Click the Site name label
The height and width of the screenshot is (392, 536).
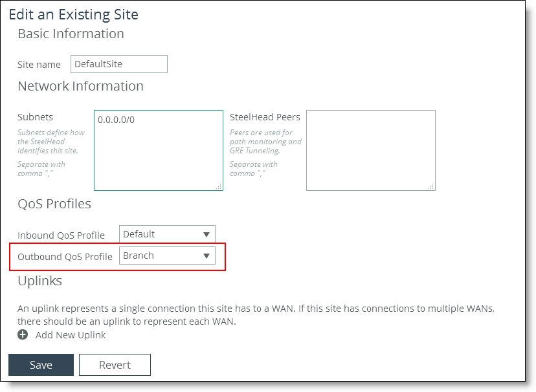click(39, 65)
